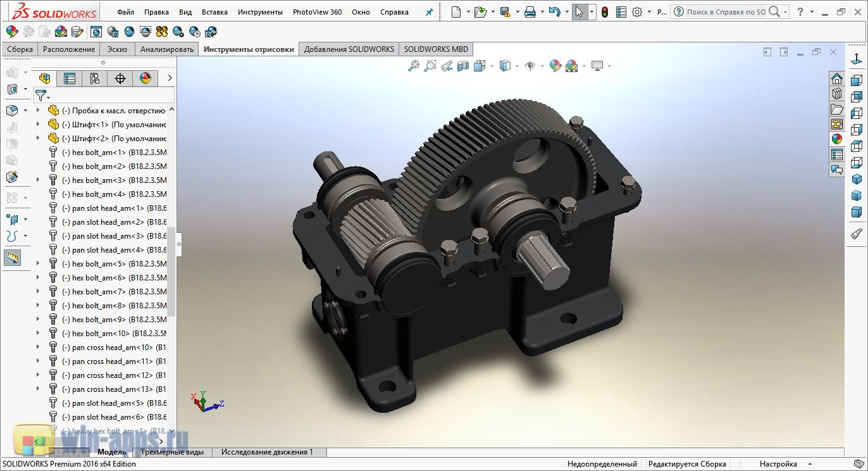Viewport: 868px width, 471px height.
Task: Open Appearances color ball in task pane
Action: pyautogui.click(x=837, y=139)
